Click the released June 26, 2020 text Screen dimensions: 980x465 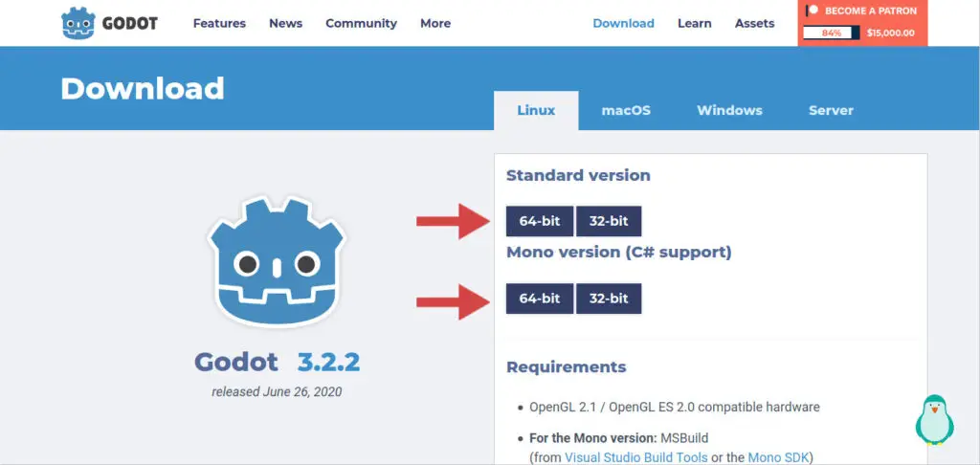[x=277, y=392]
